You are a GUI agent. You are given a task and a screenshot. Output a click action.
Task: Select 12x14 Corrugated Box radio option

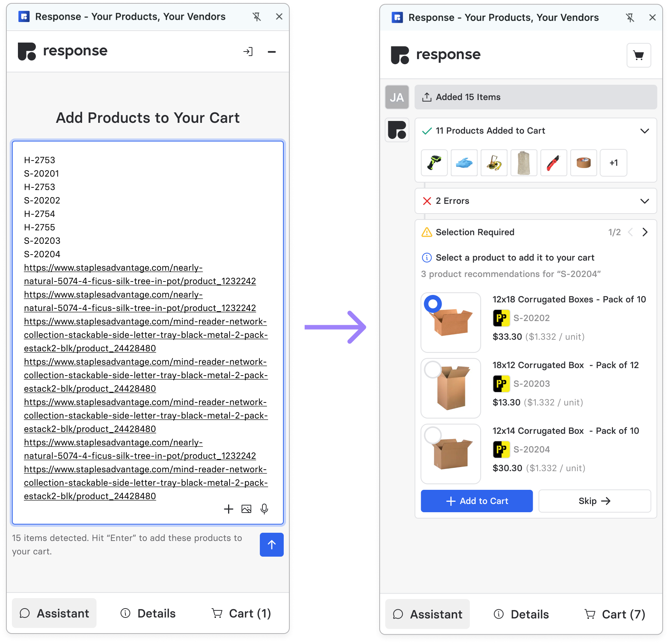[x=433, y=435]
